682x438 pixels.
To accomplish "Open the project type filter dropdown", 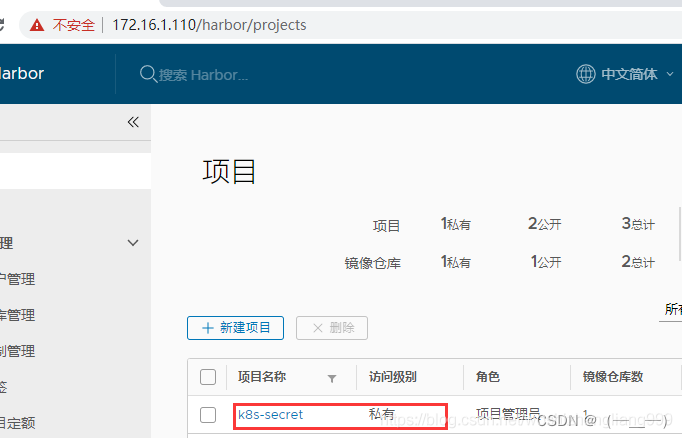I will coord(672,310).
